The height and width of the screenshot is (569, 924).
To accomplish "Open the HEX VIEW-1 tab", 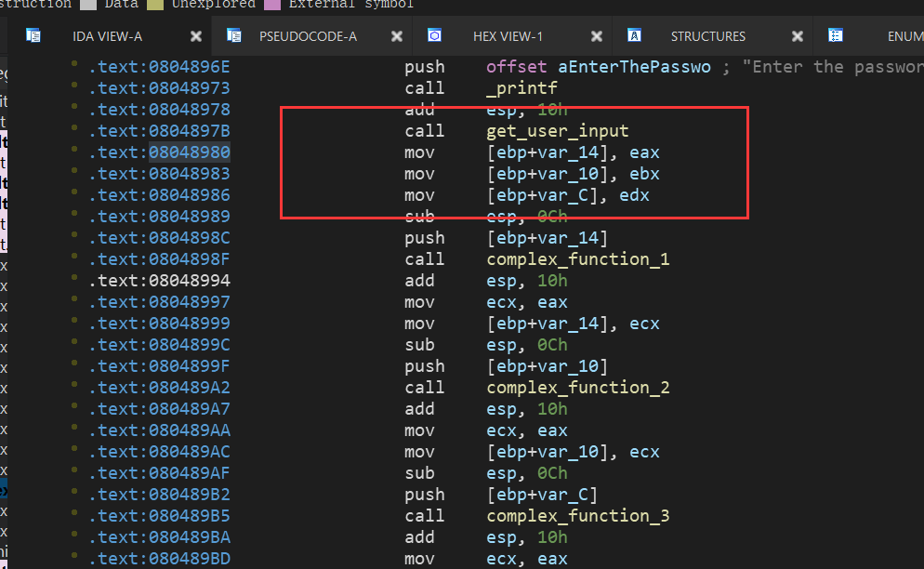I will [508, 36].
